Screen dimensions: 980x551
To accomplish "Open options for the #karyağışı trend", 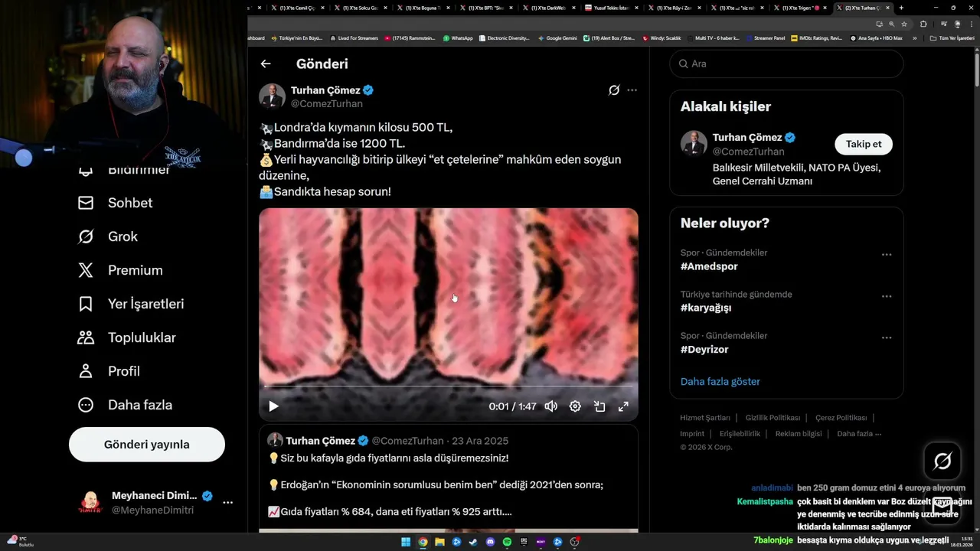I will click(887, 296).
